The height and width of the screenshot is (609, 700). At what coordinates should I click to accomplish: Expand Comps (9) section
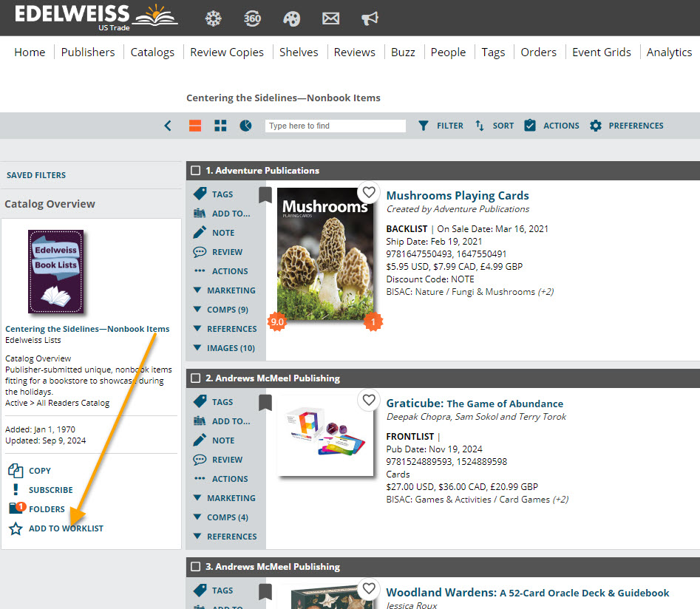pyautogui.click(x=221, y=310)
